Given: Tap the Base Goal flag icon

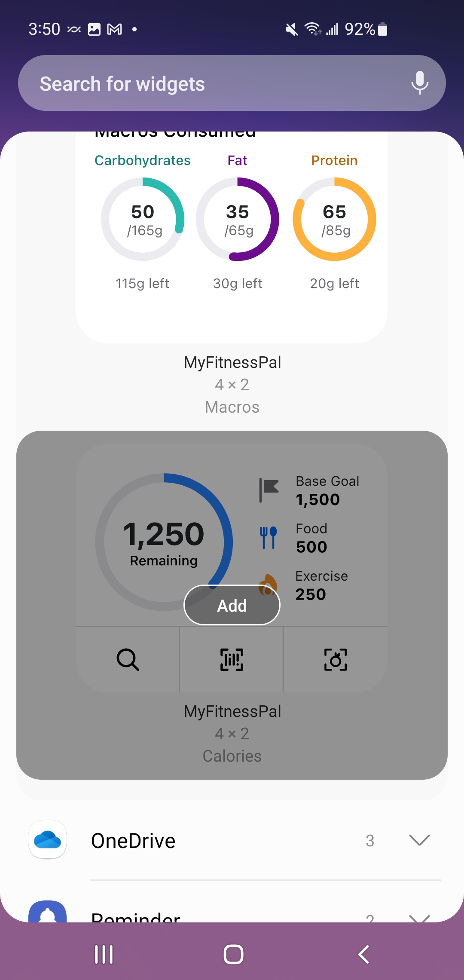Looking at the screenshot, I should [269, 490].
